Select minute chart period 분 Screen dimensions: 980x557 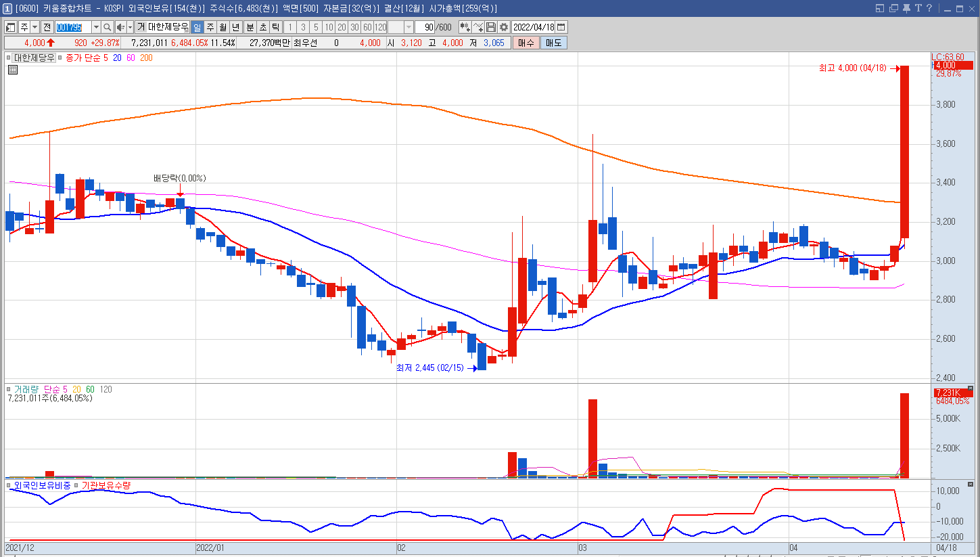(x=250, y=27)
